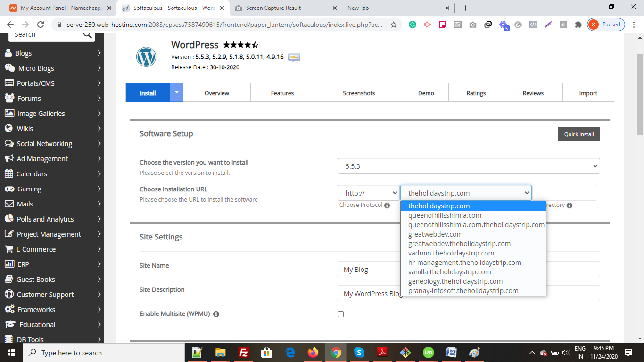The width and height of the screenshot is (644, 362).
Task: Click the Wikis globe icon
Action: tap(8, 129)
